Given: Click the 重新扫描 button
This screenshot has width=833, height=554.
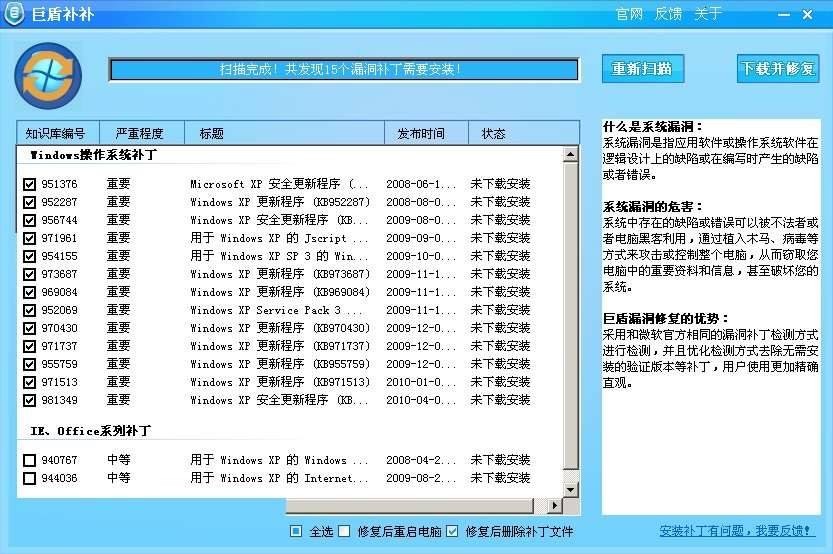Looking at the screenshot, I should [x=643, y=69].
